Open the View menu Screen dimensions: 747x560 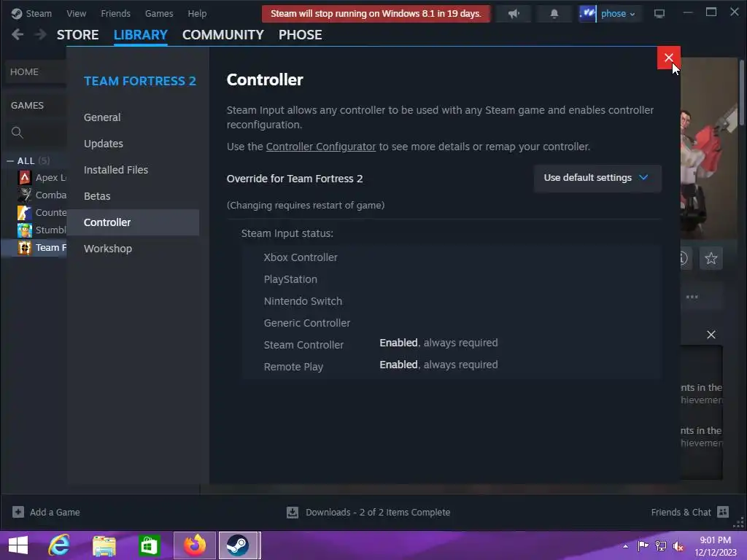(76, 14)
